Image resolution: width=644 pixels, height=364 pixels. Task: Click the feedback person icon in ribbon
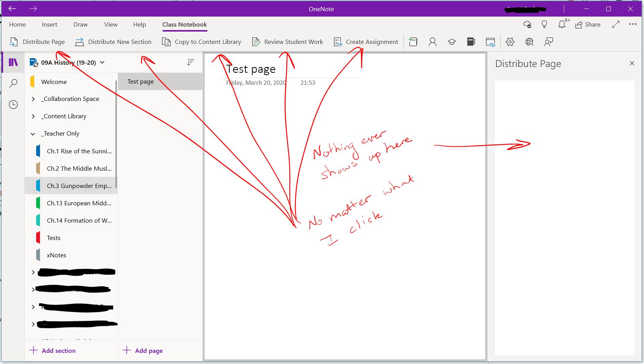click(548, 42)
